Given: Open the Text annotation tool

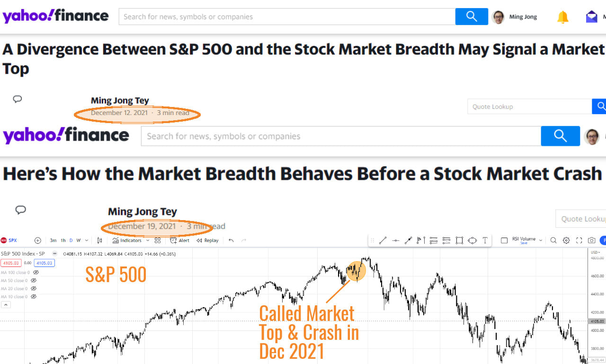Looking at the screenshot, I should (485, 240).
